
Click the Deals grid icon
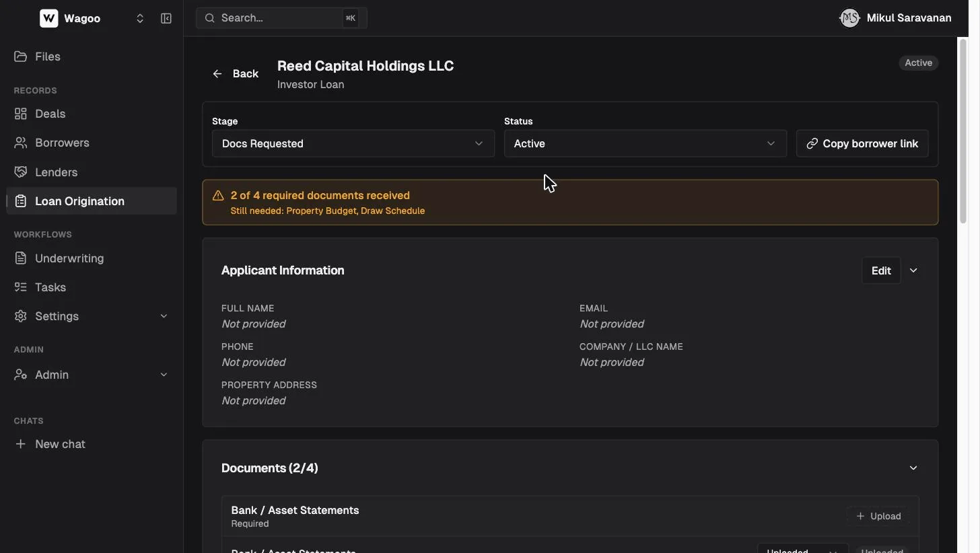coord(21,114)
